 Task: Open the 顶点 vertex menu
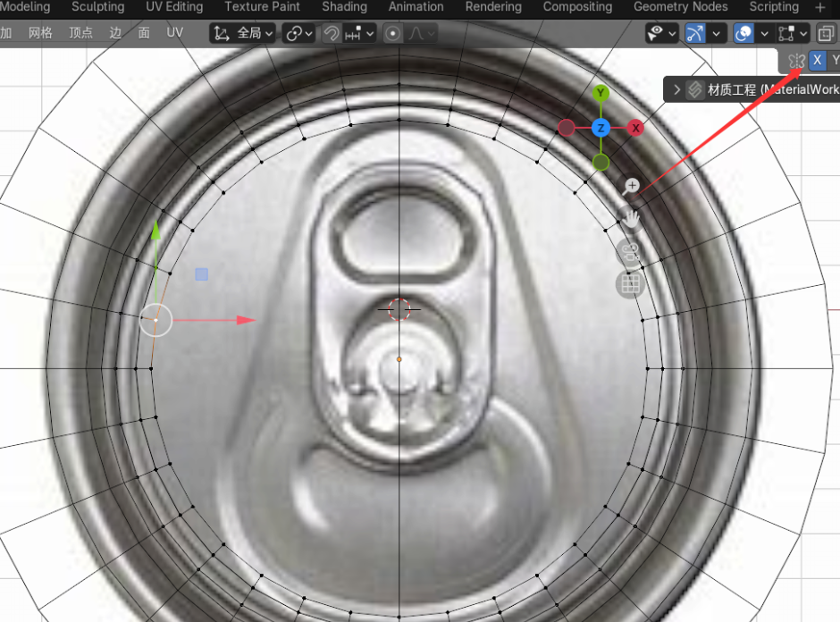click(x=81, y=33)
